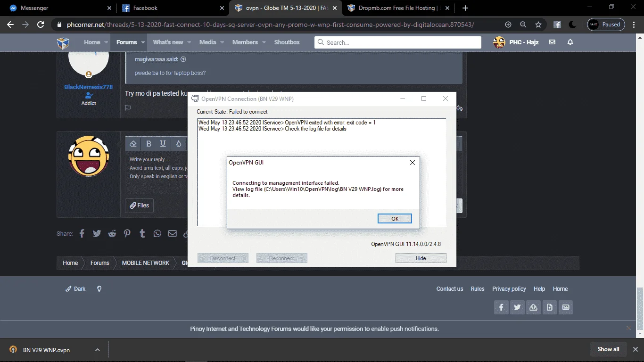Image resolution: width=644 pixels, height=362 pixels.
Task: Open the What's new navigation item
Action: coord(168,42)
